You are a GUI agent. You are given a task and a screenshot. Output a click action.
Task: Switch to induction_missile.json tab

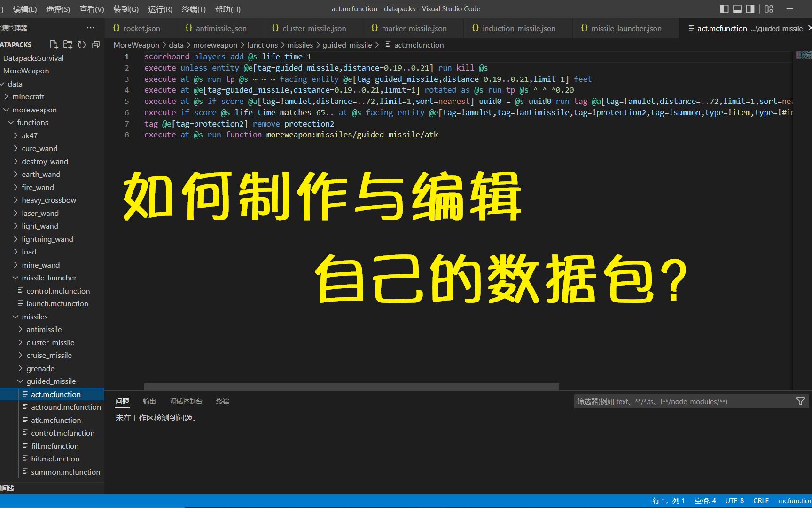tap(518, 28)
